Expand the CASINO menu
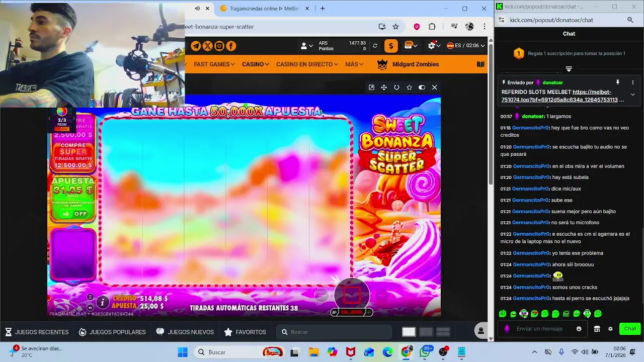Image resolution: width=644 pixels, height=362 pixels. [x=256, y=64]
